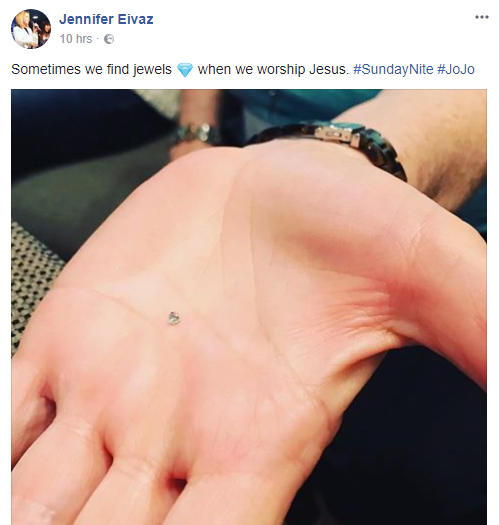The height and width of the screenshot is (525, 500).
Task: Open the post options three-dot menu
Action: tap(482, 17)
